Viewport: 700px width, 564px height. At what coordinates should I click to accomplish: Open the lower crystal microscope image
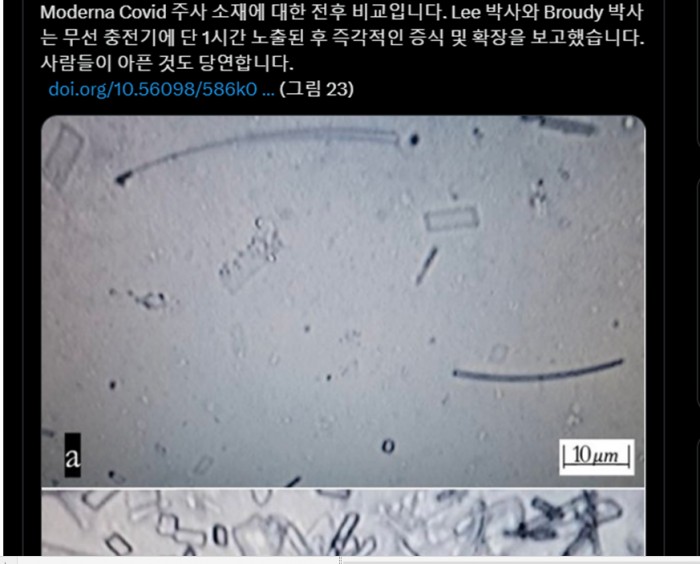click(343, 522)
